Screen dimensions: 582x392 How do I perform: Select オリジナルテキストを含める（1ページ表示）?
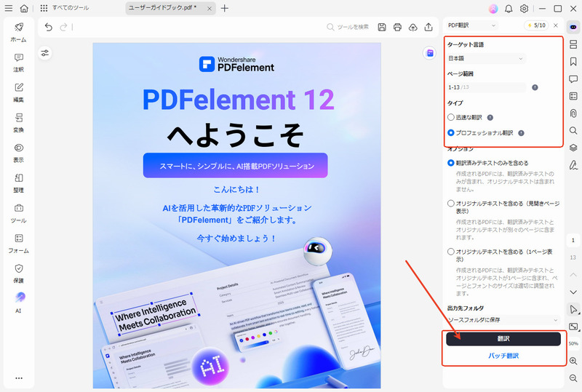tap(450, 252)
